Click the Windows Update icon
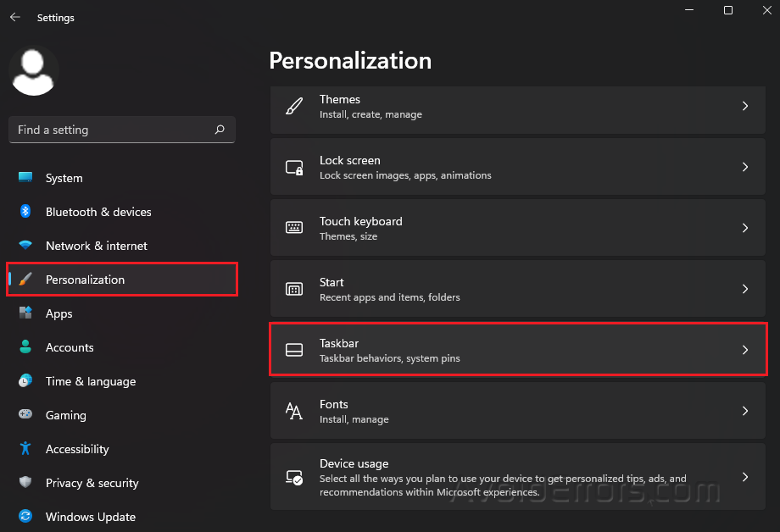 [24, 517]
